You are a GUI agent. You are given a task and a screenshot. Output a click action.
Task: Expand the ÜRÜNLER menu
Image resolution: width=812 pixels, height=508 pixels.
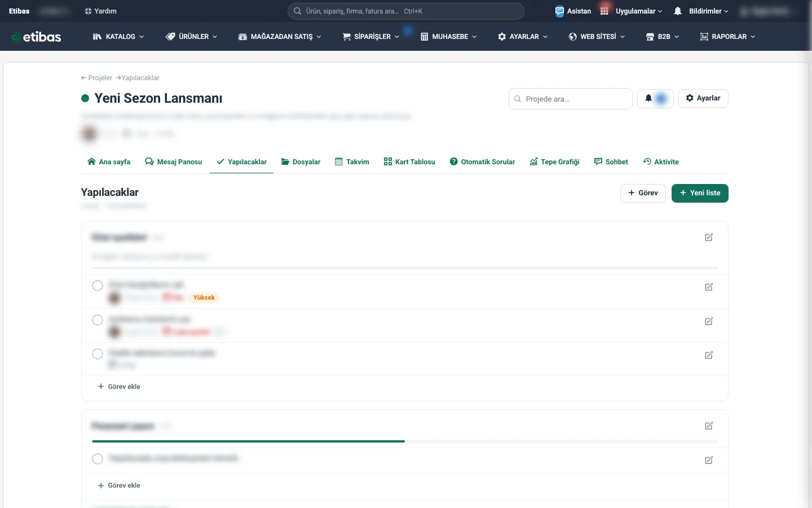(192, 37)
